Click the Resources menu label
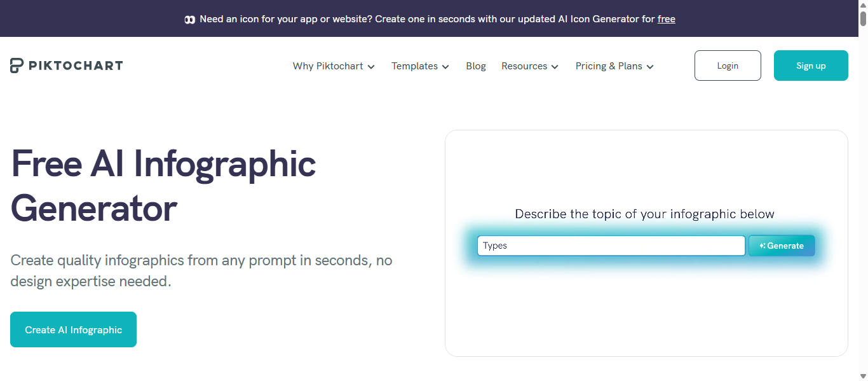 [x=524, y=66]
